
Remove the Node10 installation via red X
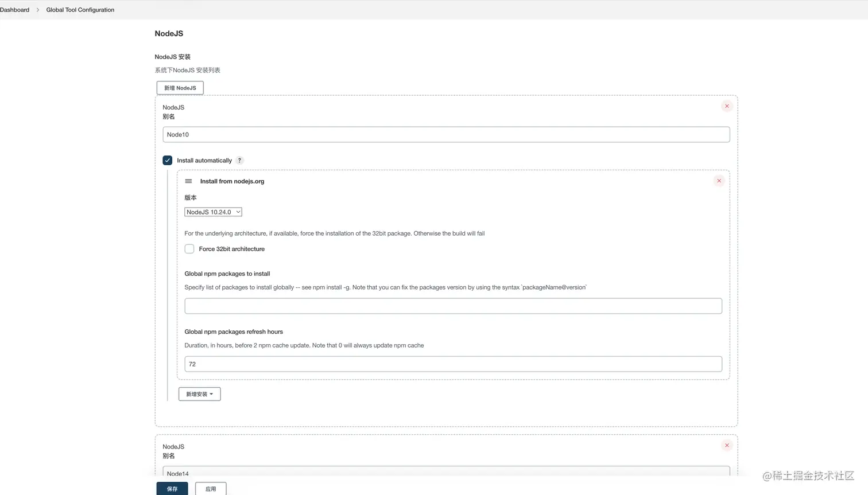727,106
